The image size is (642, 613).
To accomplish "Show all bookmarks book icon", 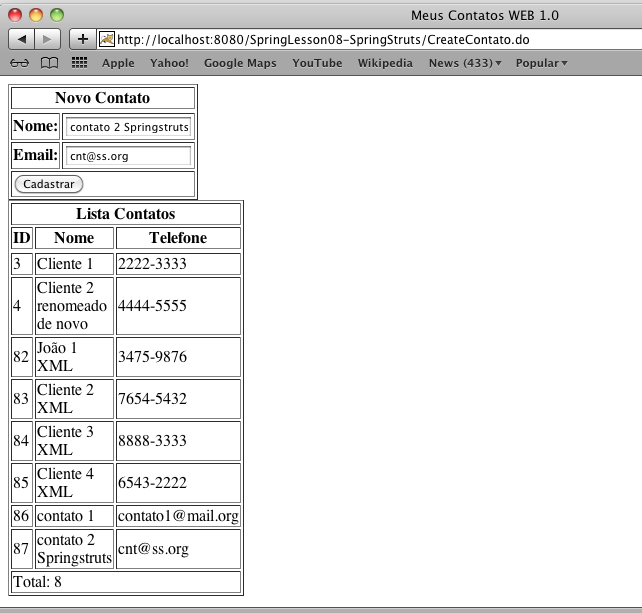I will click(x=49, y=63).
